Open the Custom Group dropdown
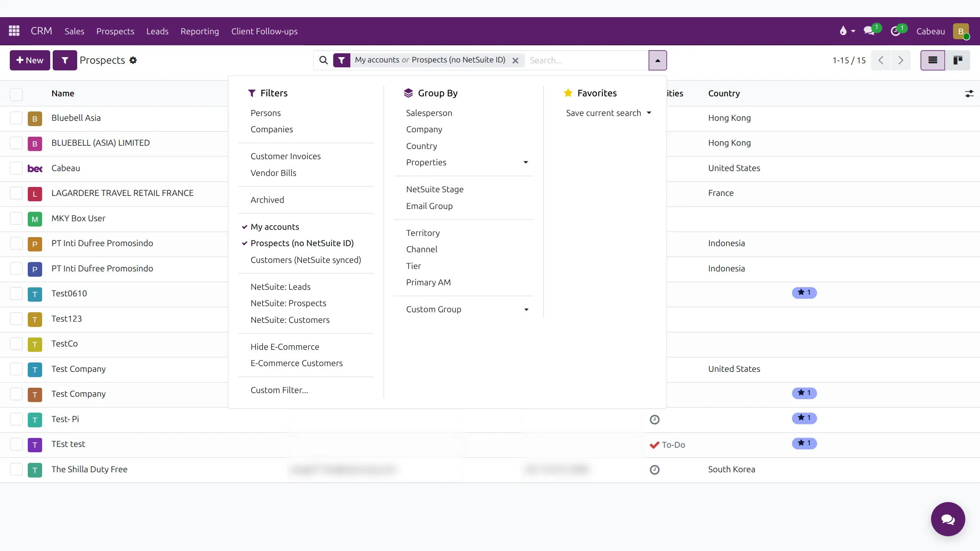980x551 pixels. pos(467,309)
